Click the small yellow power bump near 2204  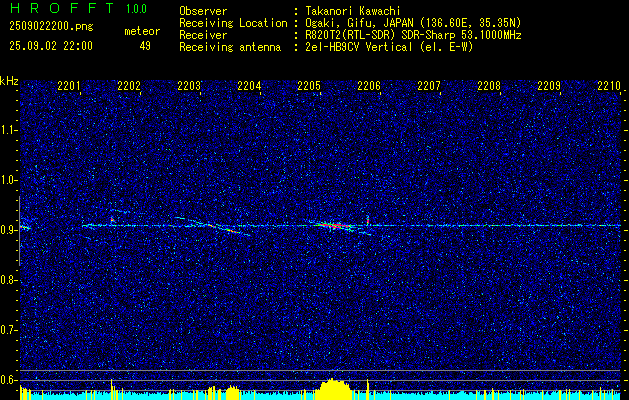point(232,392)
